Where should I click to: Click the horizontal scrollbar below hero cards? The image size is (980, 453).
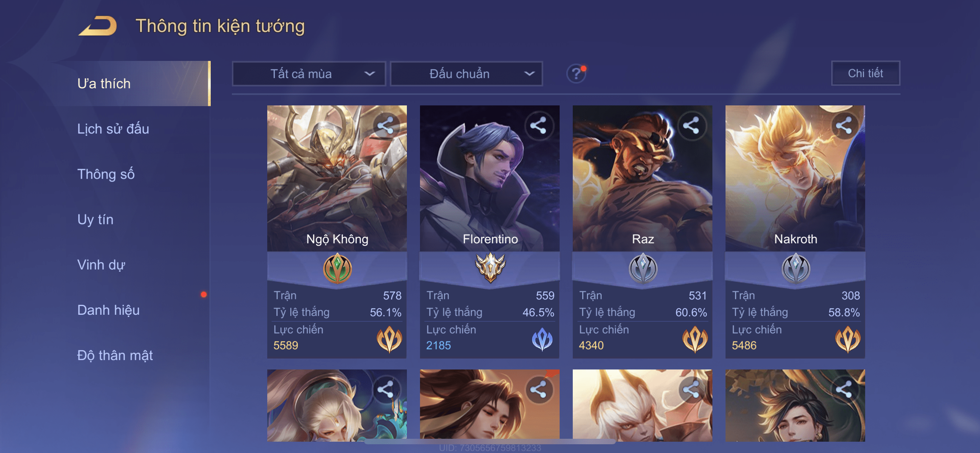490,442
